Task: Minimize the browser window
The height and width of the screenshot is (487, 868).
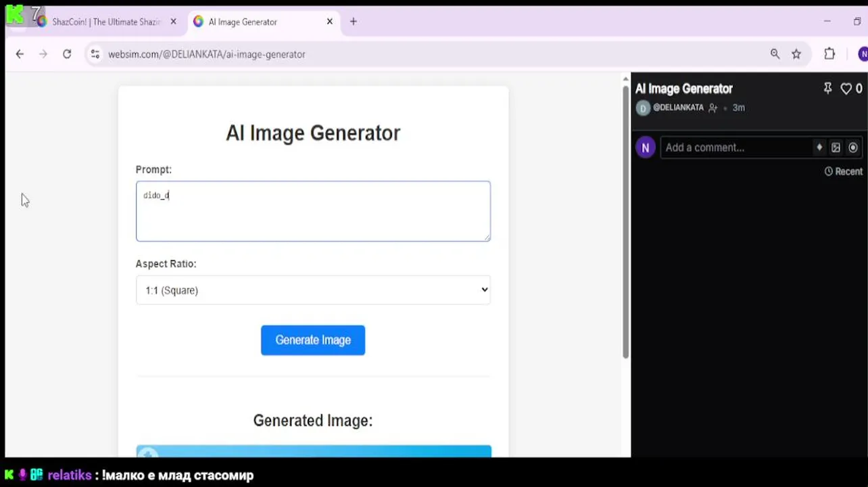Action: click(827, 22)
